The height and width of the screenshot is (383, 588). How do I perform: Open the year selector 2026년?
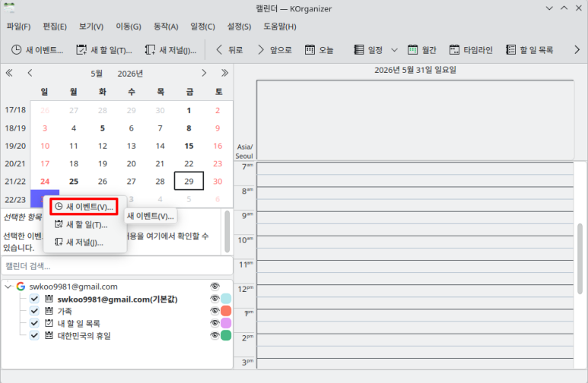(130, 74)
